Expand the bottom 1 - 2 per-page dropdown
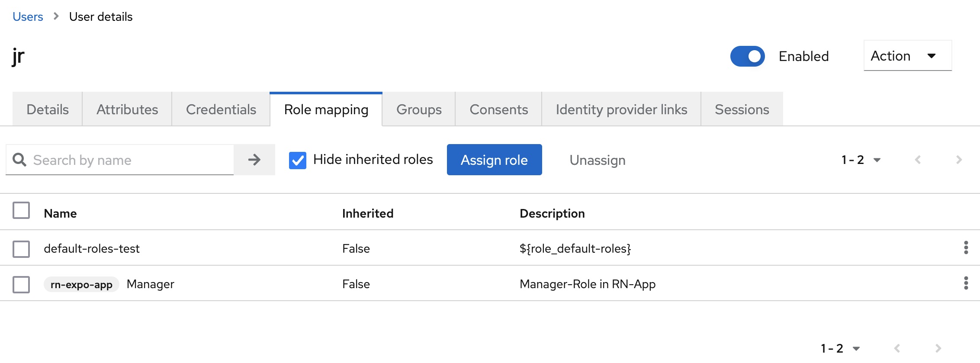980x363 pixels. coord(840,348)
